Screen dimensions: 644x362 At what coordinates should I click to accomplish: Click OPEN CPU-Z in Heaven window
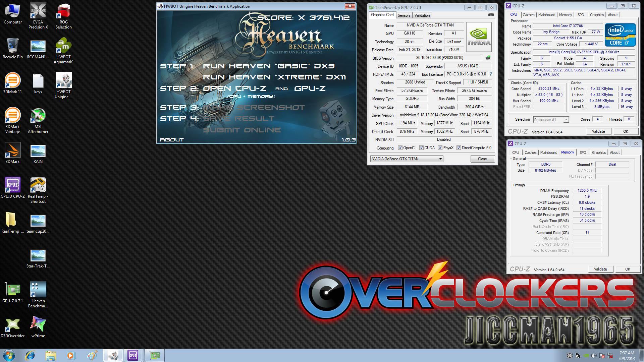click(234, 88)
